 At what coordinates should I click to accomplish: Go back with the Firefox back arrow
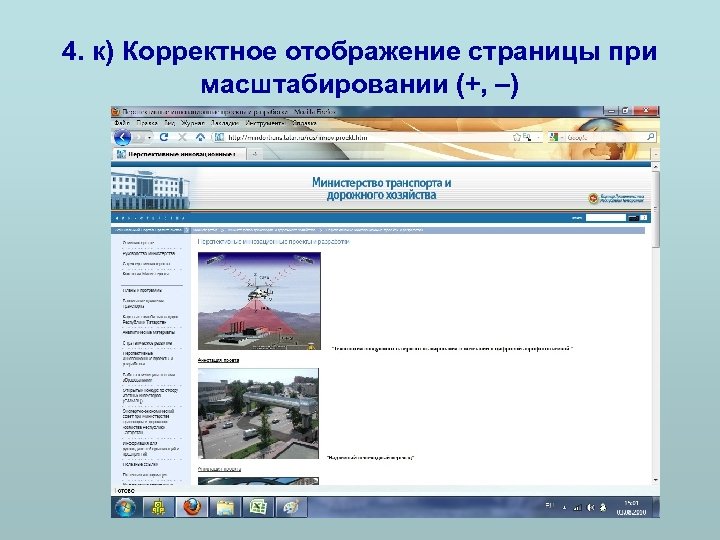coord(122,137)
